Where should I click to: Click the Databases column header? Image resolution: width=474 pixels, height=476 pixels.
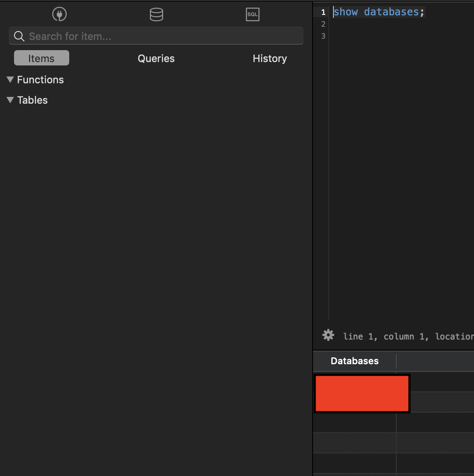pyautogui.click(x=354, y=361)
